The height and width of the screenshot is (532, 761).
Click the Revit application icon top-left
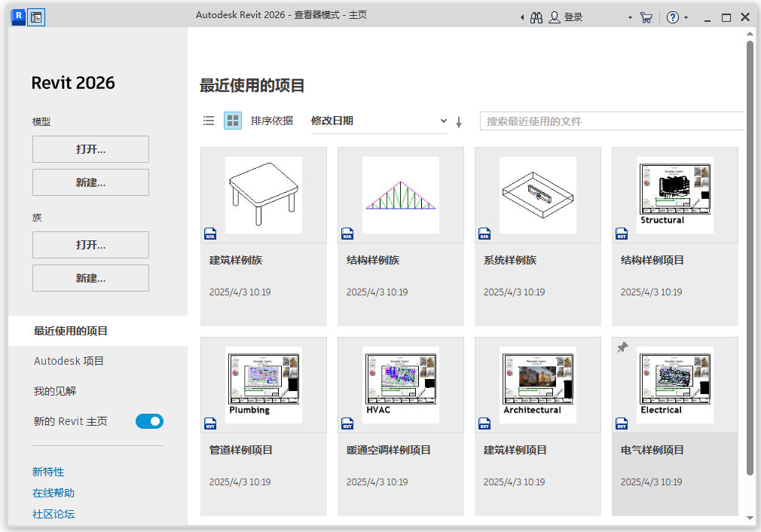17,16
